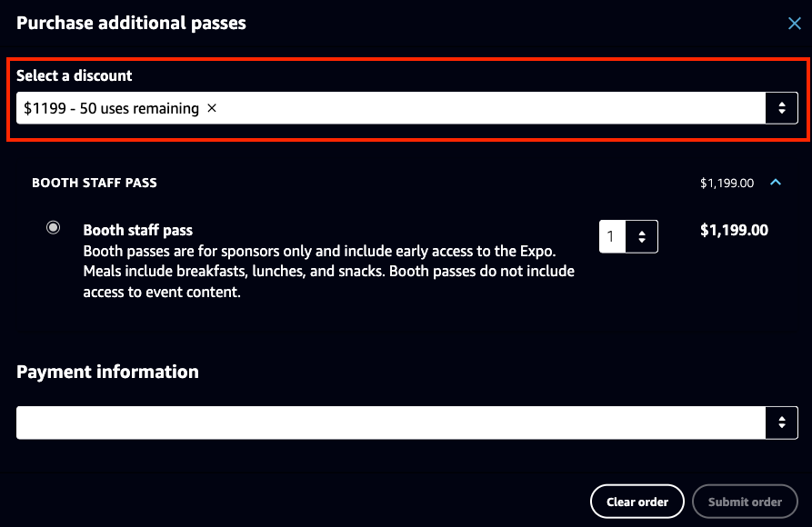Click the "Select a discount" label

74,76
